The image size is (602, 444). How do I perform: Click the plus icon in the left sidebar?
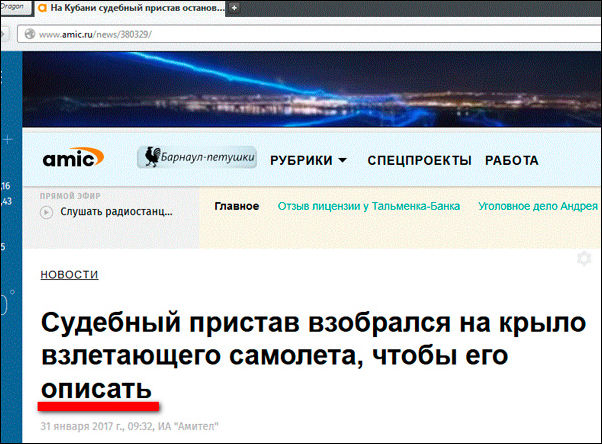6,138
